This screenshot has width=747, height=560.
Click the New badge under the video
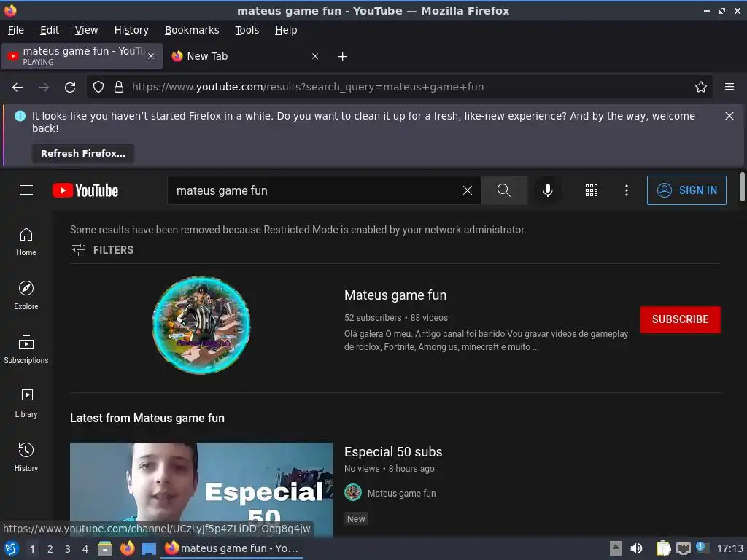(x=356, y=519)
